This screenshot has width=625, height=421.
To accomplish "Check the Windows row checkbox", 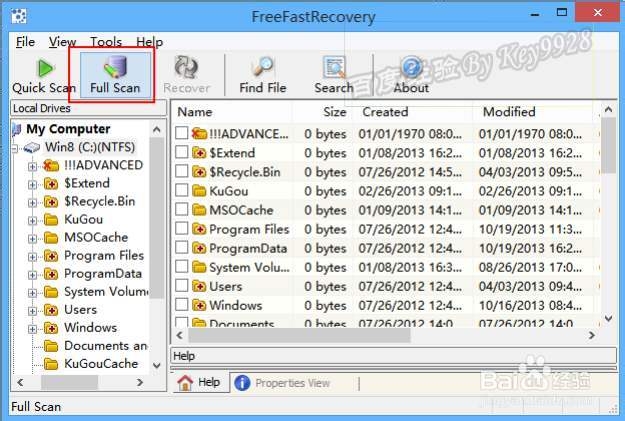I will 182,305.
